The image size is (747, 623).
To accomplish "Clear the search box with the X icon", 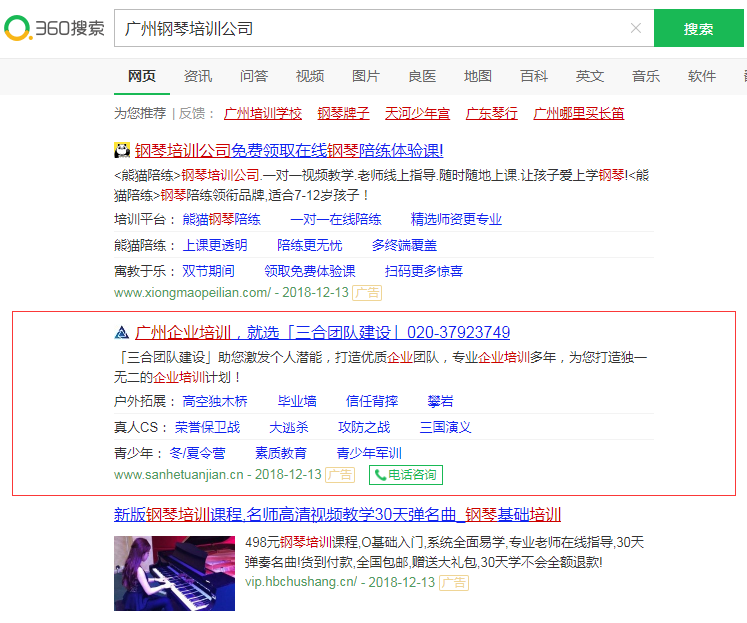I will point(635,28).
